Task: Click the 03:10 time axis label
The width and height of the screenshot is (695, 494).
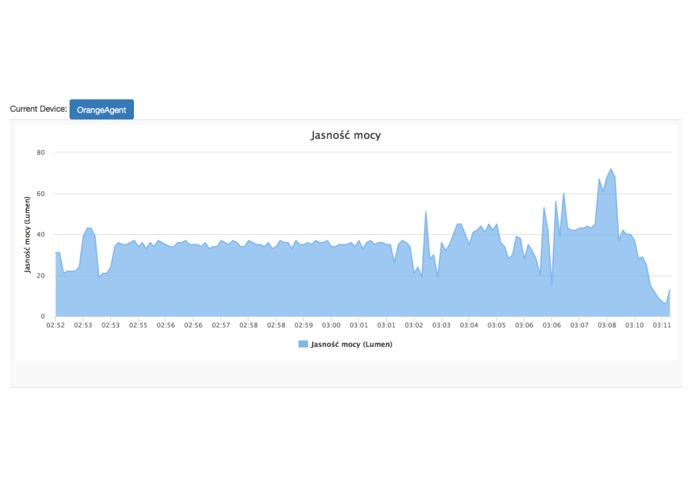Action: 634,325
